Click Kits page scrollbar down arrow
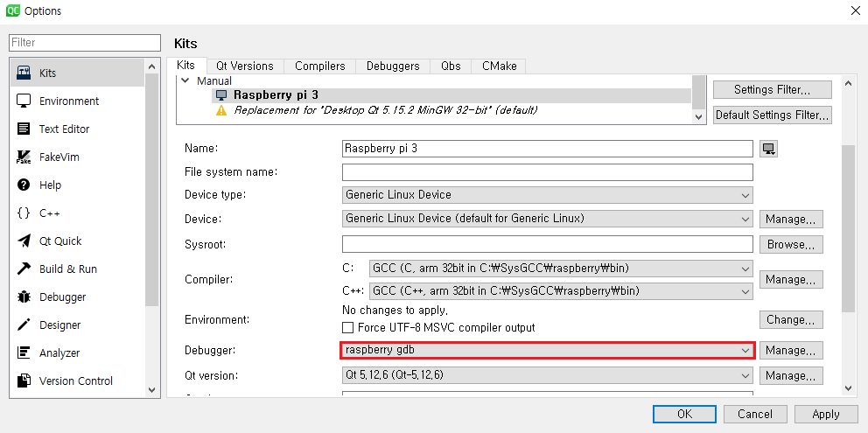Screen dimensions: 868x433 (x=848, y=388)
